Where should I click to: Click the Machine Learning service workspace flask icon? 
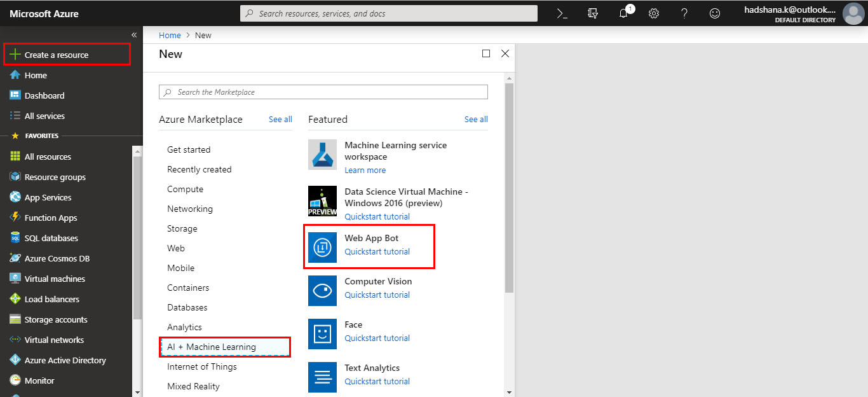pos(322,155)
